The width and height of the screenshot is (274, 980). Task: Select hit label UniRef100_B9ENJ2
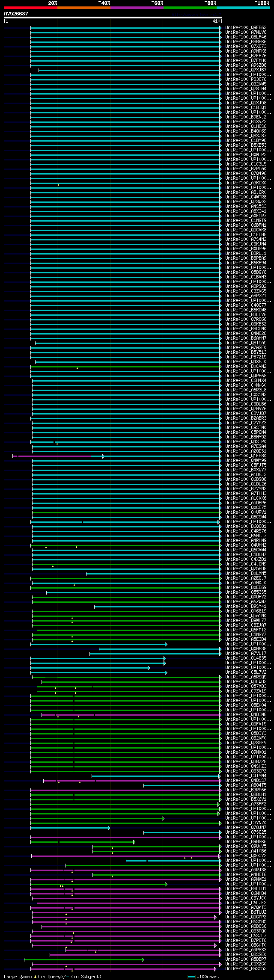pyautogui.click(x=246, y=117)
